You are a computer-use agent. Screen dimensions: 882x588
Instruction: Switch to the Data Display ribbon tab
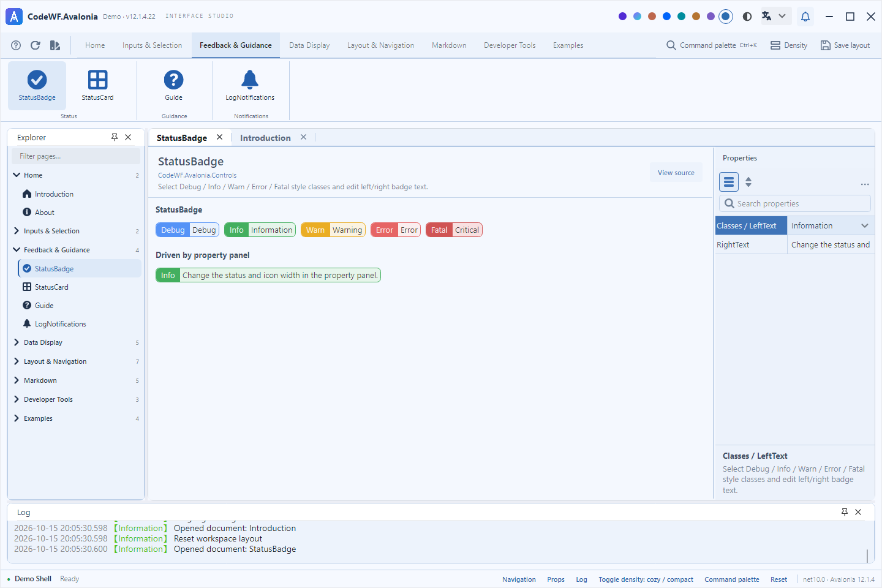(x=309, y=45)
